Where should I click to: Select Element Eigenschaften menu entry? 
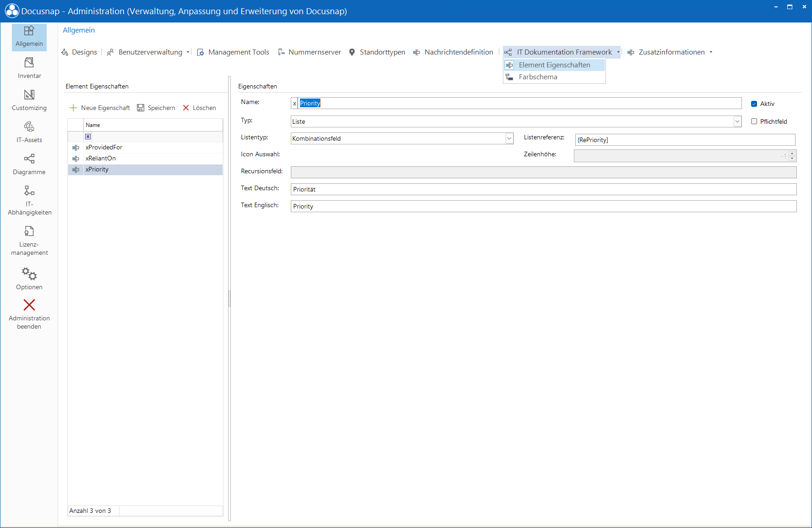click(554, 65)
